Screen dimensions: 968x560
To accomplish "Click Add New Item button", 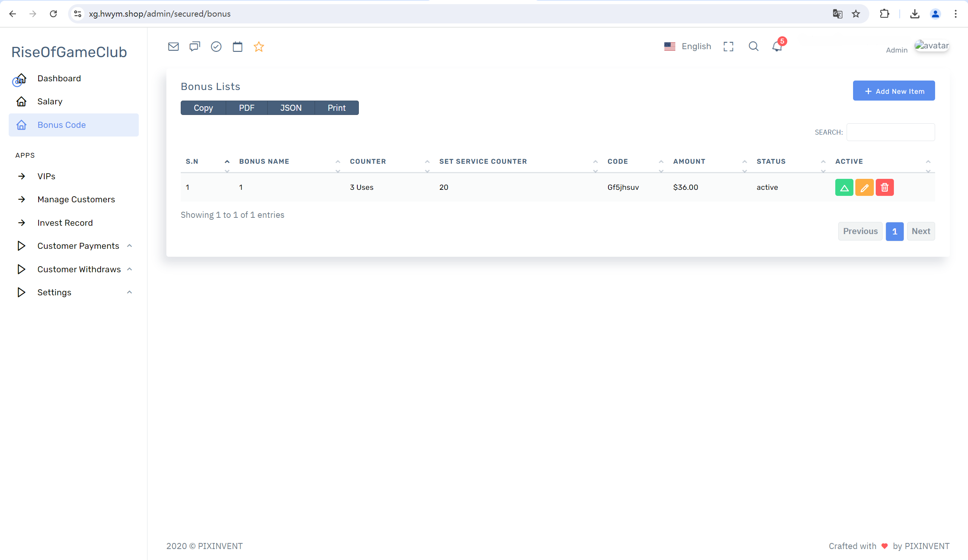I will click(x=894, y=91).
